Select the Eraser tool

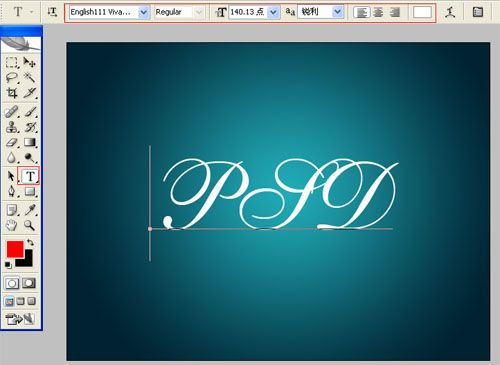click(x=12, y=142)
